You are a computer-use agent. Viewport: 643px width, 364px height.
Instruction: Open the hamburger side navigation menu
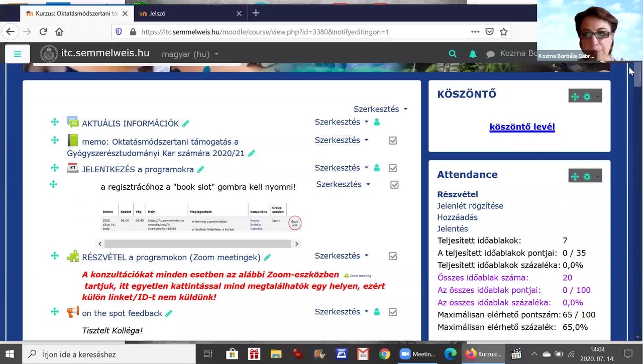tap(18, 54)
